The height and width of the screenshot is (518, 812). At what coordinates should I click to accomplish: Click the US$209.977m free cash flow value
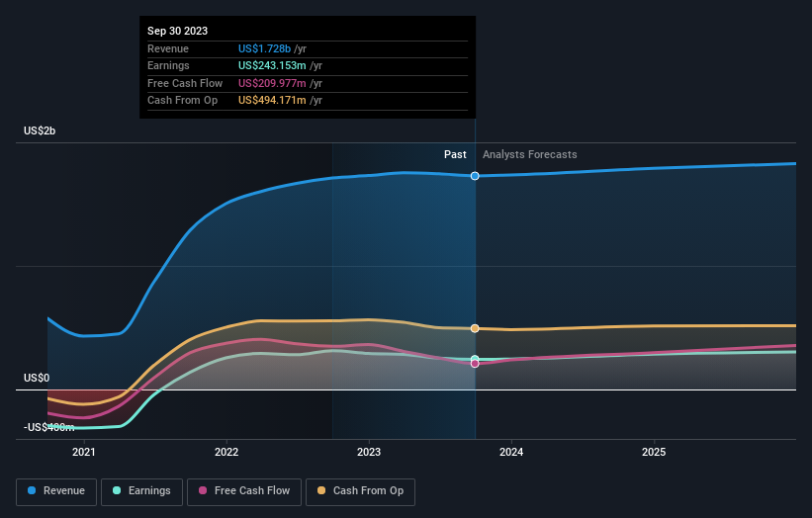coord(272,83)
